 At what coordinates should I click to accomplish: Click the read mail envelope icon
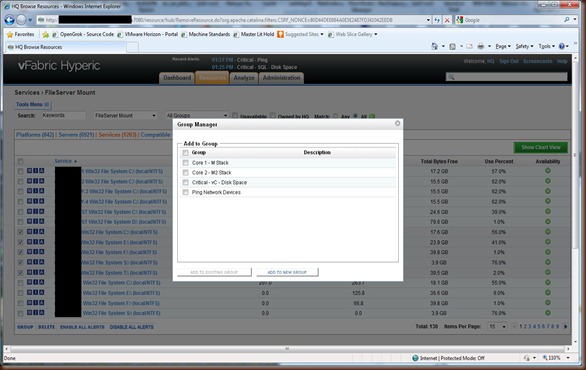tap(469, 46)
